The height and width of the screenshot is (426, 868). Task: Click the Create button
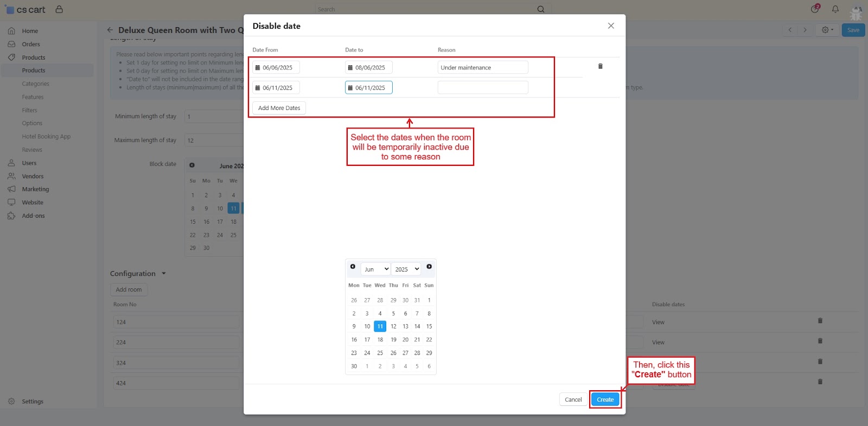click(x=605, y=399)
